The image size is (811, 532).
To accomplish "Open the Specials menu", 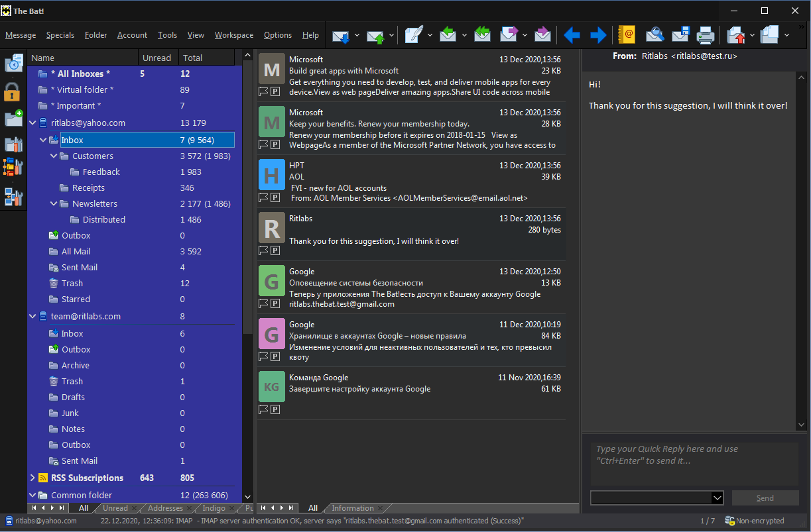I will [x=60, y=35].
